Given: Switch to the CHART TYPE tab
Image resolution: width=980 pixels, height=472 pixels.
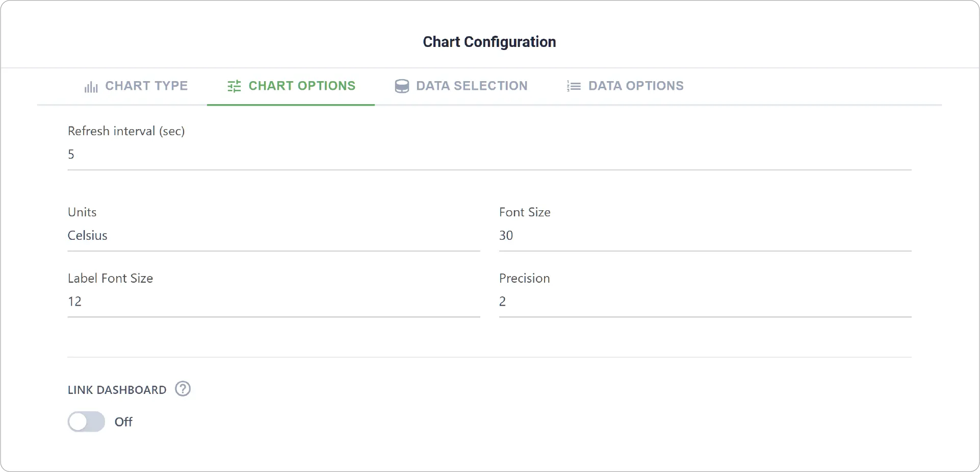Looking at the screenshot, I should tap(136, 86).
